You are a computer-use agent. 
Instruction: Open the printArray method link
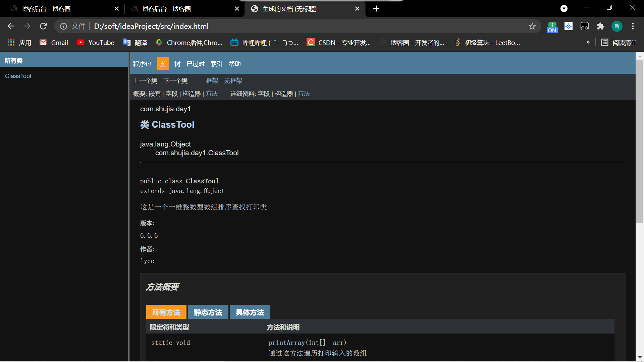[286, 343]
